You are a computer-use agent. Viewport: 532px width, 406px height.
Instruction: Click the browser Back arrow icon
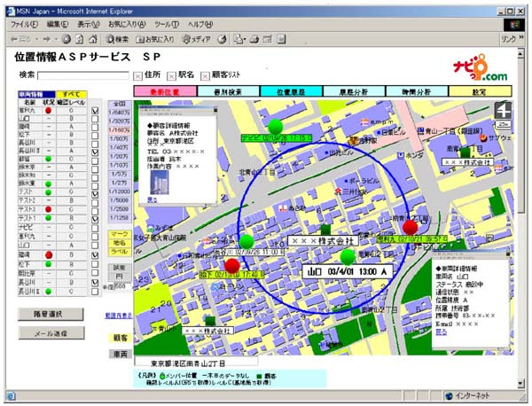14,39
